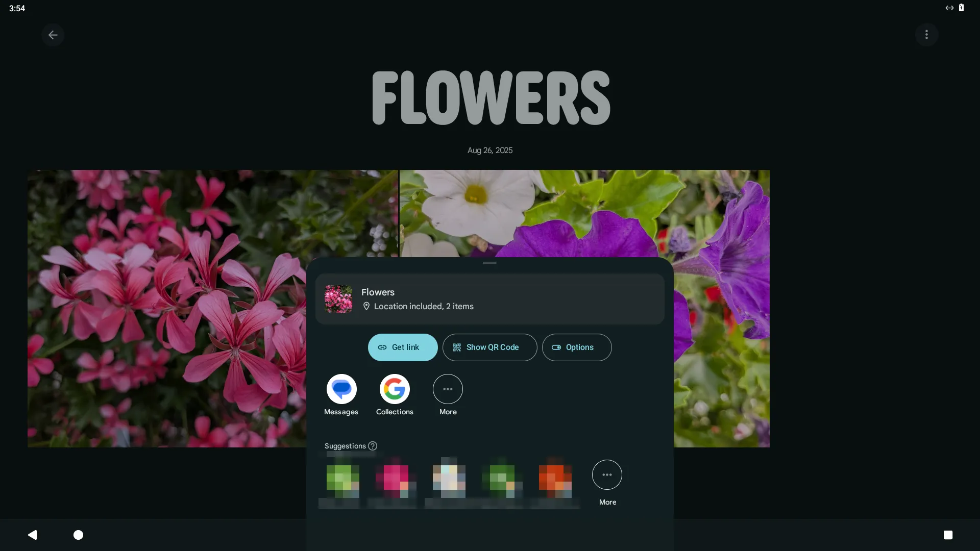
Task: Tap the Android back navigation button
Action: [x=33, y=535]
